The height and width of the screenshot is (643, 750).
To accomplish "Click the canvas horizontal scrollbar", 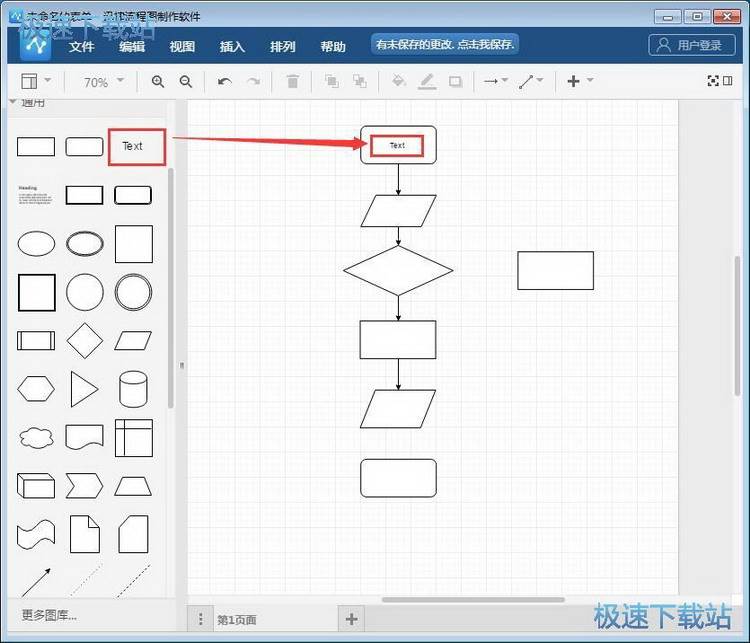I will click(473, 599).
